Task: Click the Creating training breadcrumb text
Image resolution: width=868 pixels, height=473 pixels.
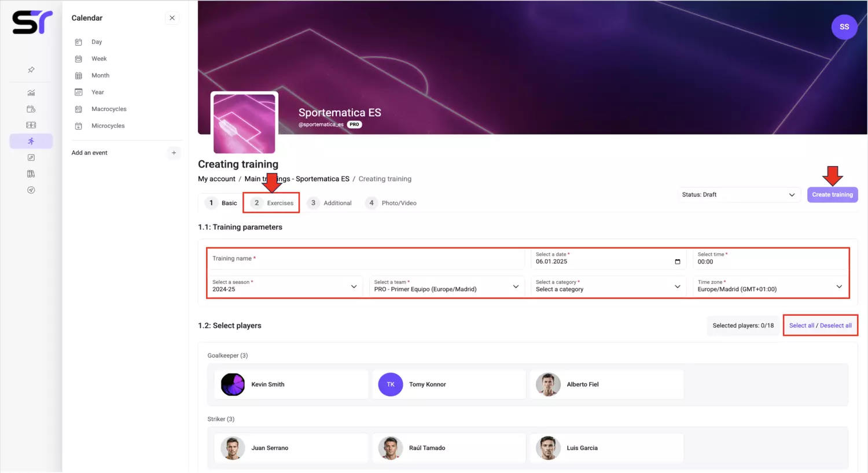Action: tap(385, 179)
